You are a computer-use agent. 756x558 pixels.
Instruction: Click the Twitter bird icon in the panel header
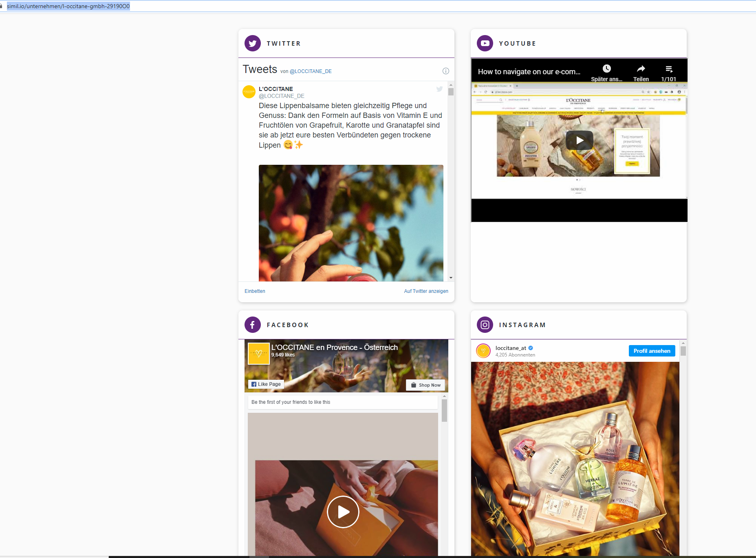pos(252,43)
